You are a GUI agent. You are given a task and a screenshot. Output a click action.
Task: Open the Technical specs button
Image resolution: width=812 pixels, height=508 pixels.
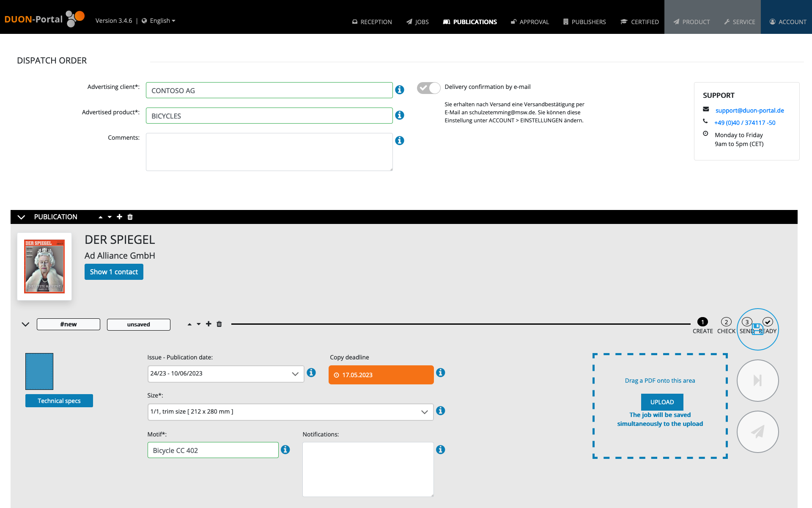59,401
